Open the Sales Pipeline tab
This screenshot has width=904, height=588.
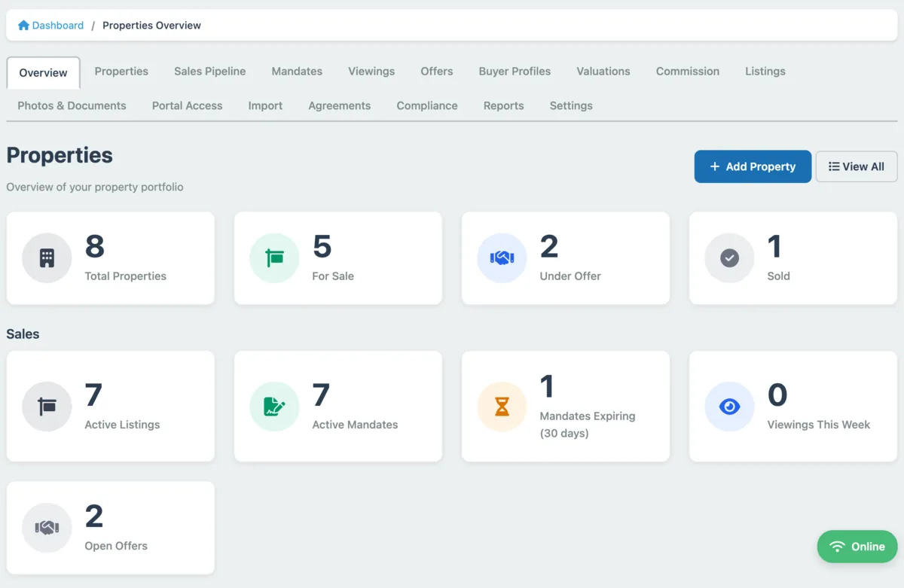pos(210,72)
